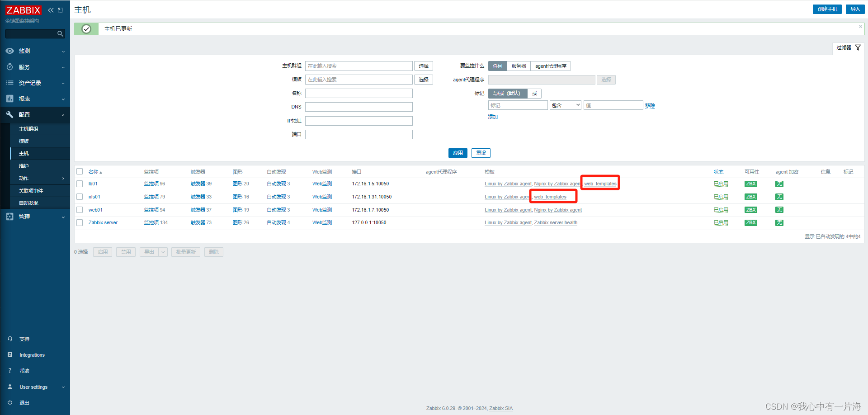Click ZBX availability badge for Zabbix server

coord(751,222)
